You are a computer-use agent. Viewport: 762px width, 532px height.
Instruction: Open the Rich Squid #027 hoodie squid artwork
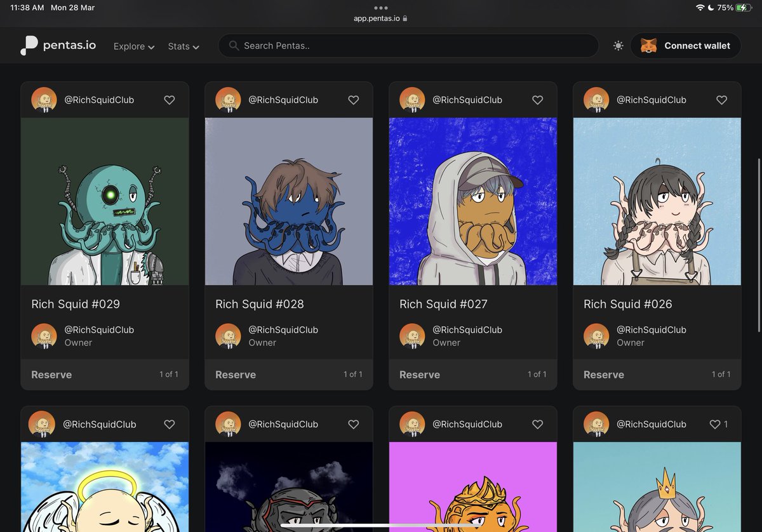473,201
